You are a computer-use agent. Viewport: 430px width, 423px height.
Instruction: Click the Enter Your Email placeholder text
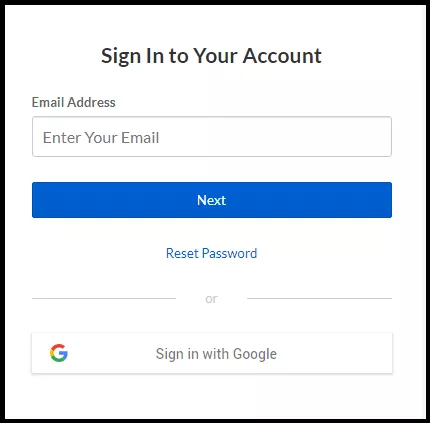point(101,138)
